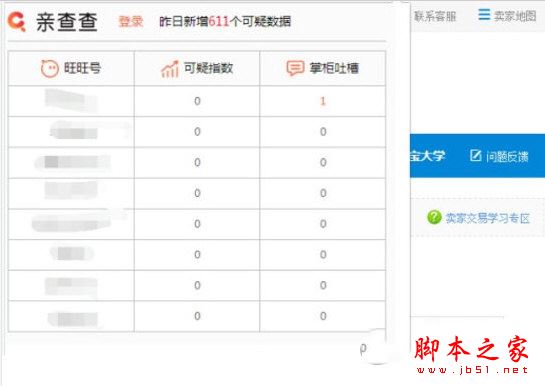Click the 亲查查 title text
Viewport: 545px width, 386px height.
coord(66,22)
